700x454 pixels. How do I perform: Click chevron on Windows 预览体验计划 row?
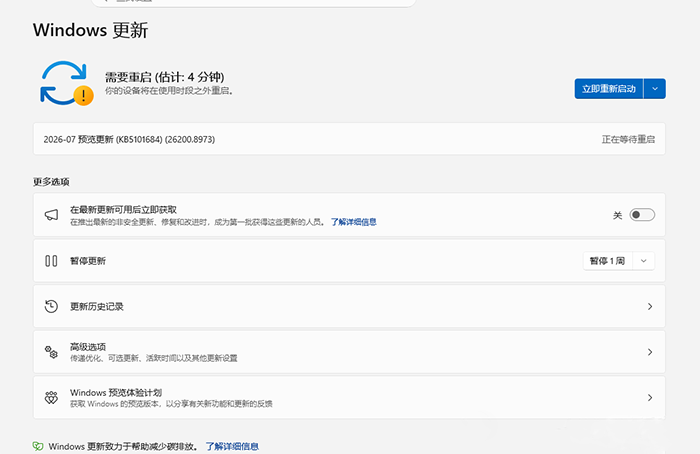[650, 397]
